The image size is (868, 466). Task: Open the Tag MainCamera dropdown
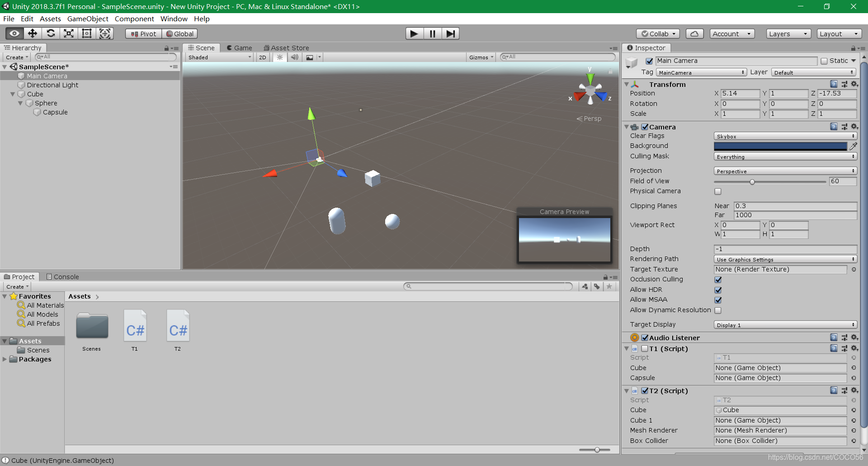(701, 72)
